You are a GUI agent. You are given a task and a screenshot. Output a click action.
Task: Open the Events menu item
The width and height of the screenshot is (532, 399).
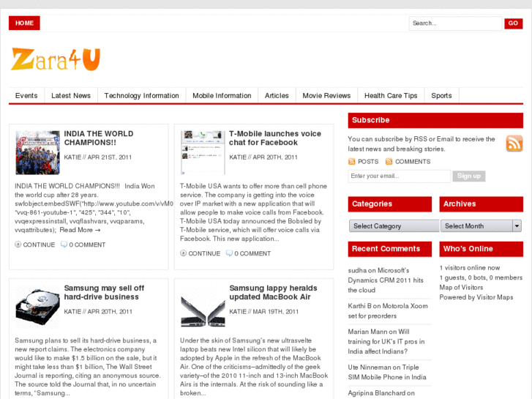pos(26,96)
